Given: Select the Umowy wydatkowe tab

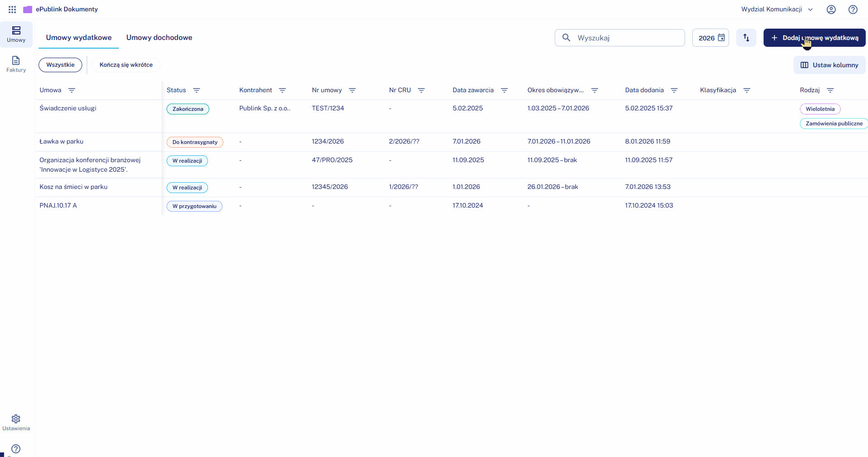Looking at the screenshot, I should pos(79,38).
